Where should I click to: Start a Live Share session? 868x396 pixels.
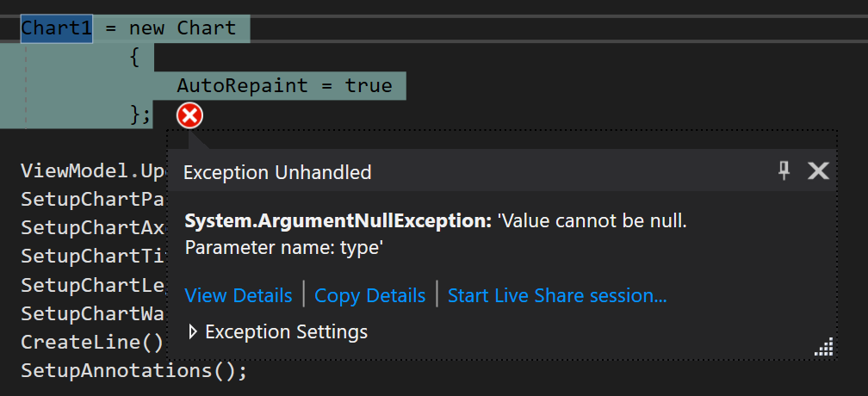(557, 295)
